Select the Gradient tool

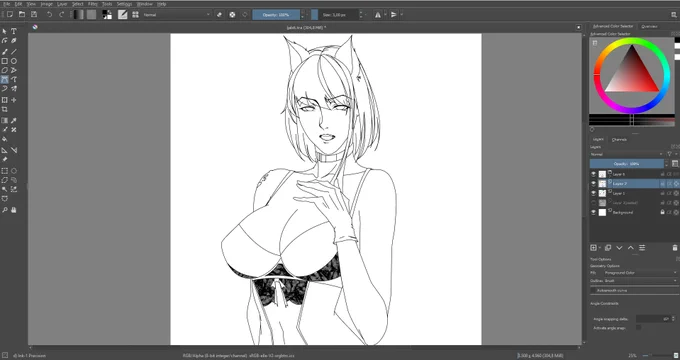point(5,121)
